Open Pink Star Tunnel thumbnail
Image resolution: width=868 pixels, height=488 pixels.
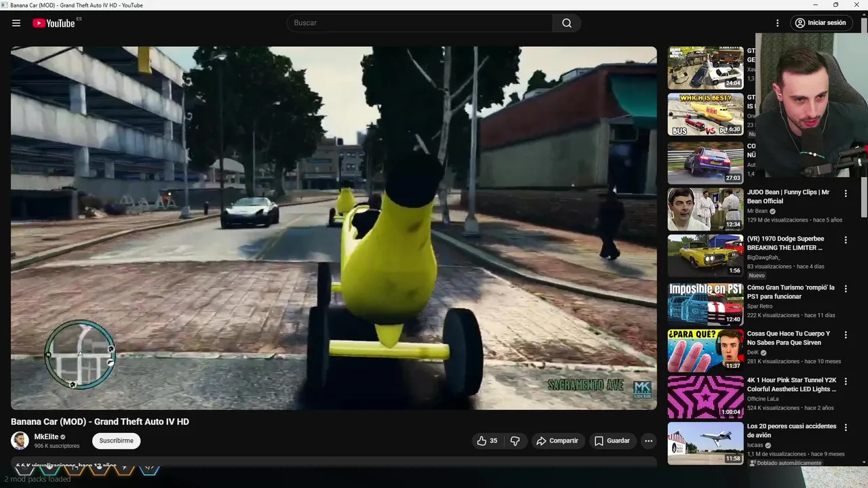click(705, 397)
